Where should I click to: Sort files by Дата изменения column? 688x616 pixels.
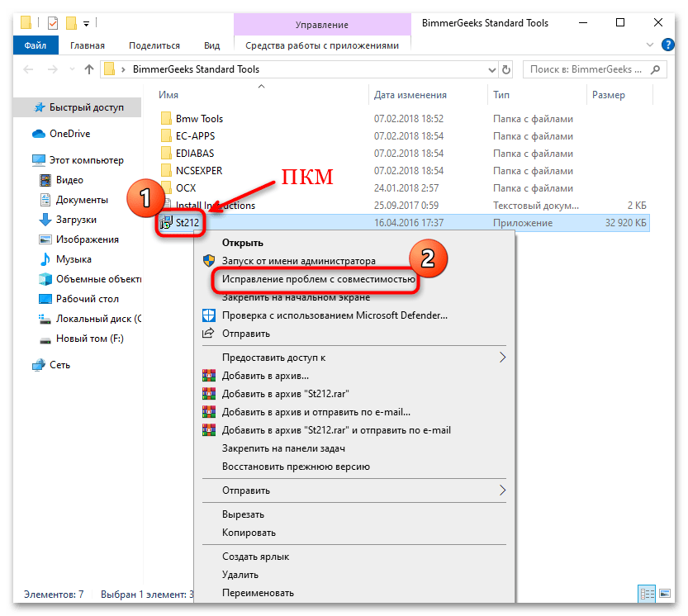point(410,95)
